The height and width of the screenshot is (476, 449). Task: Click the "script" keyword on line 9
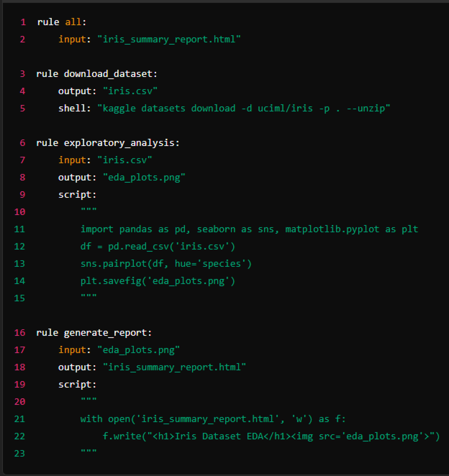75,195
